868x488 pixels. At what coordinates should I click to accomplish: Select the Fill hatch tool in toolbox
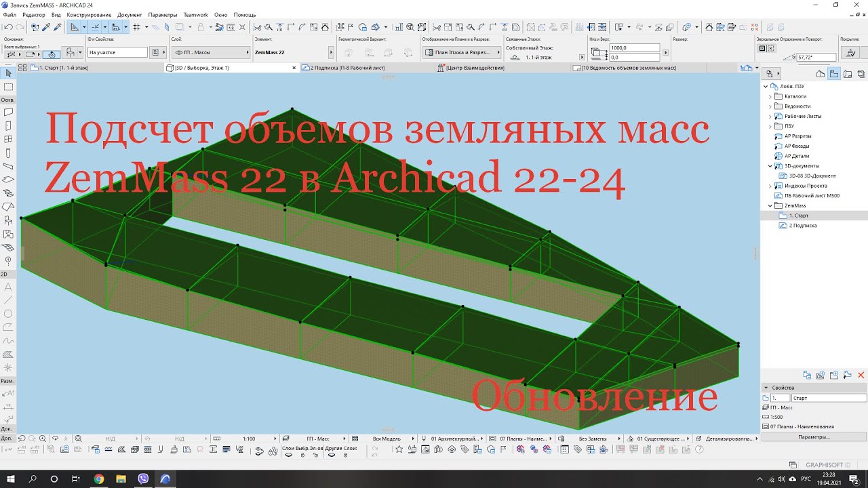click(x=8, y=354)
